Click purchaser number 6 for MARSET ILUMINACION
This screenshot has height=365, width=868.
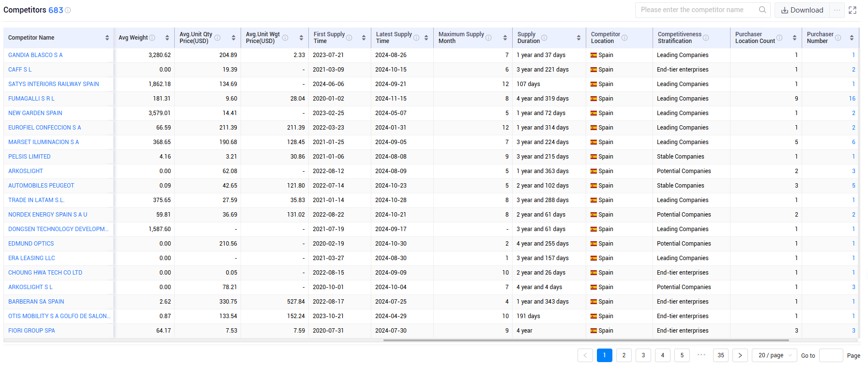click(853, 142)
